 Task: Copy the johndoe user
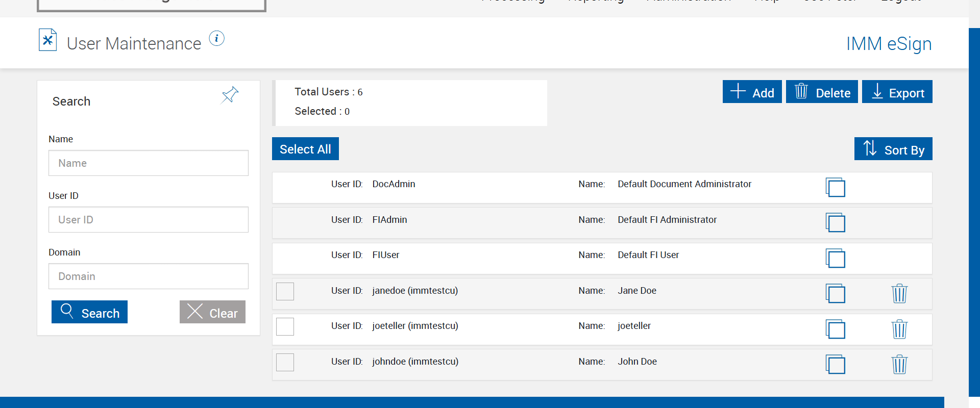[x=836, y=364]
